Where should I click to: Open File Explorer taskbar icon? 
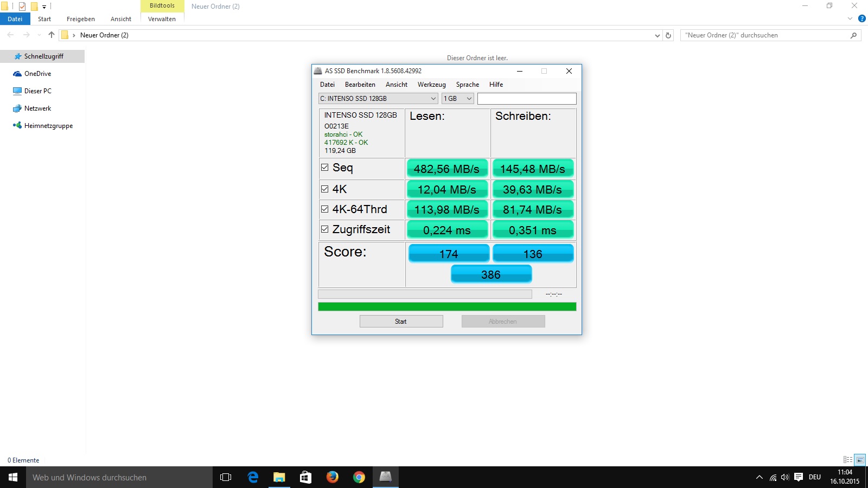279,477
